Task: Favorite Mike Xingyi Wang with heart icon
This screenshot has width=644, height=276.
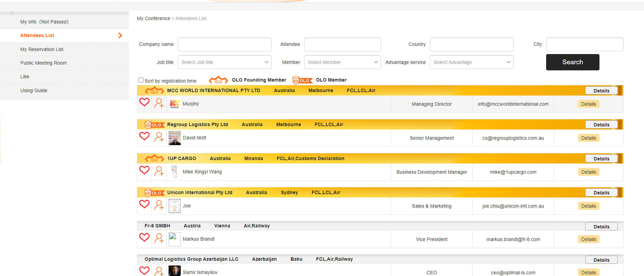Action: [x=144, y=170]
